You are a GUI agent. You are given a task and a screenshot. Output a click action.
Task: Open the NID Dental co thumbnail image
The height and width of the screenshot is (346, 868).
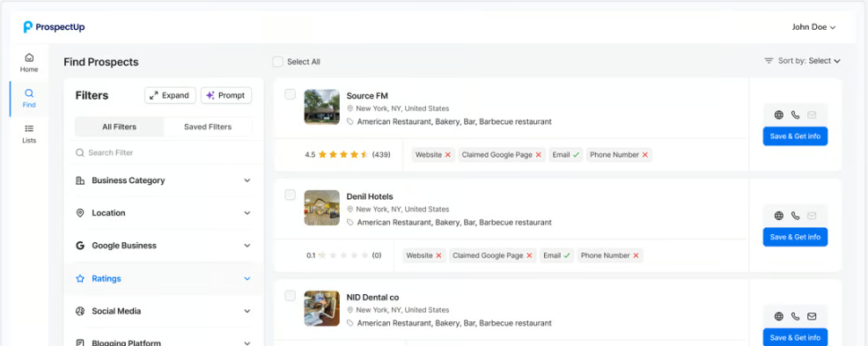[321, 308]
